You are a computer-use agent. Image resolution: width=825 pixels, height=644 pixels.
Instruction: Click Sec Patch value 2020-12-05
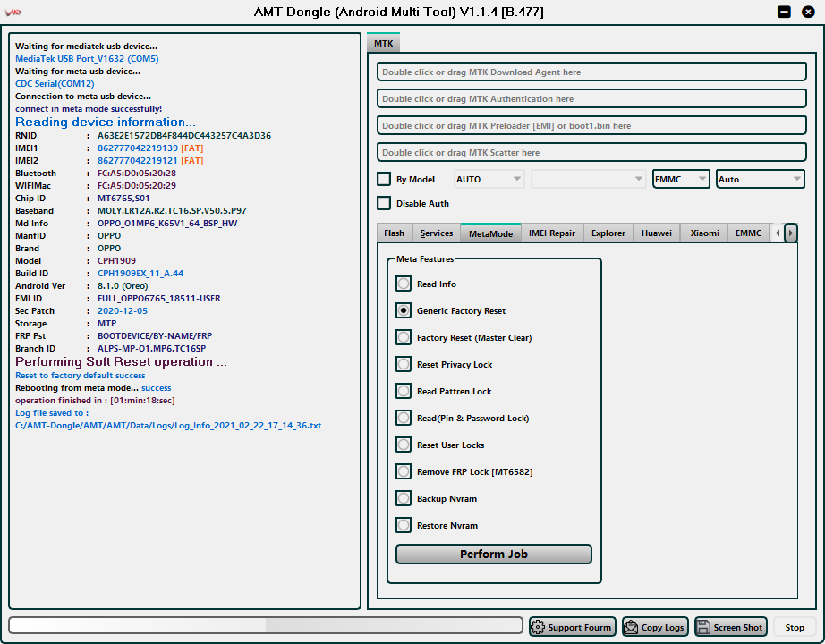123,311
